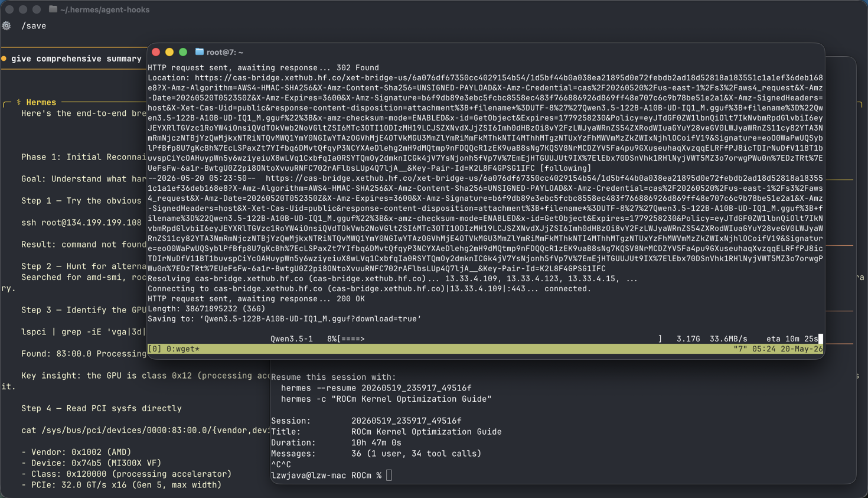
Task: Click the Session ID value '20260519_235917_49516f'
Action: [x=406, y=421]
